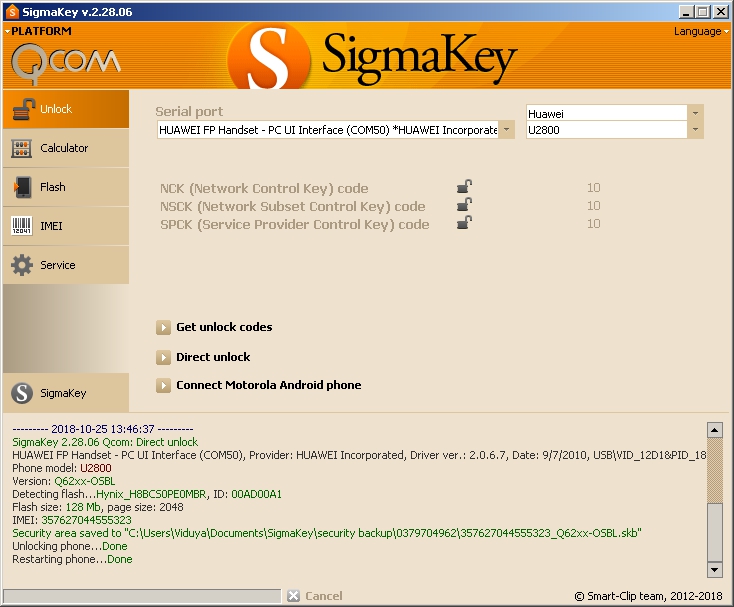
Task: Open the Flash tab
Action: (66, 187)
